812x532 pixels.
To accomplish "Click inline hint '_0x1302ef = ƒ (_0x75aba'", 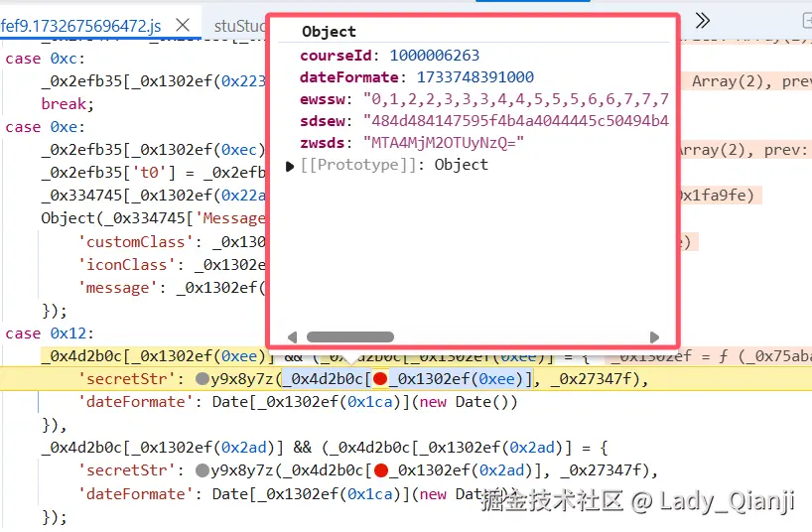I will click(711, 356).
